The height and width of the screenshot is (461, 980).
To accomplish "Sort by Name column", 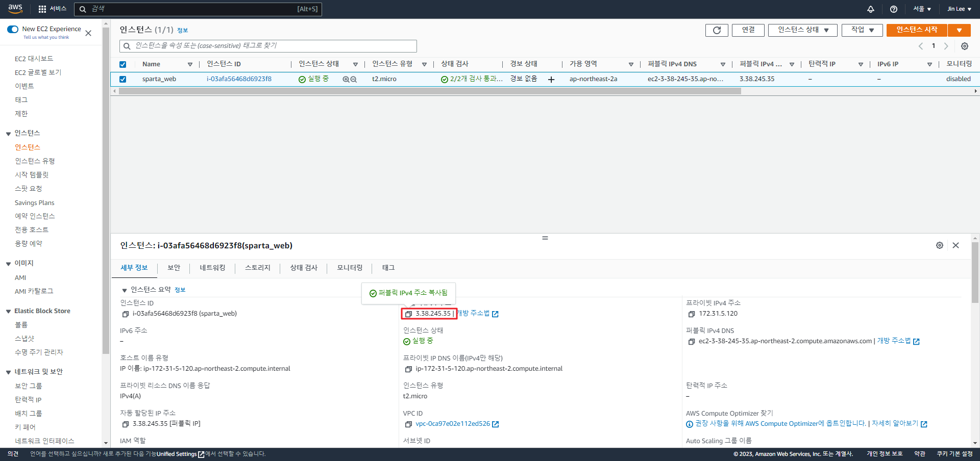I will click(190, 64).
